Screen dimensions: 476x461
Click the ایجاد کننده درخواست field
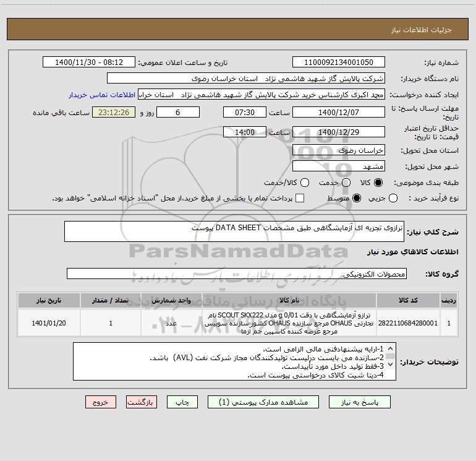tap(261, 95)
